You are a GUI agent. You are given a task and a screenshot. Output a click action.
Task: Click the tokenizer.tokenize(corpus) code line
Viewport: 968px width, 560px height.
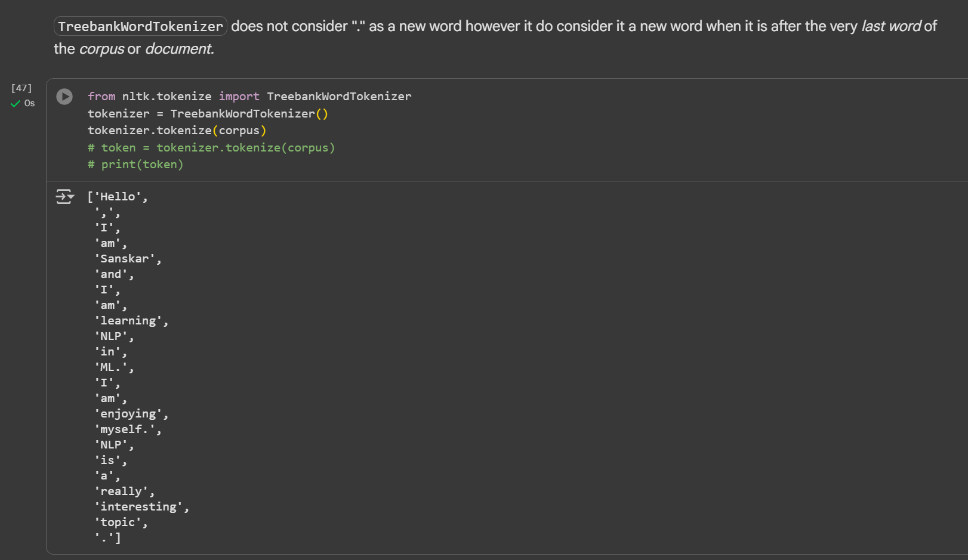pos(177,131)
